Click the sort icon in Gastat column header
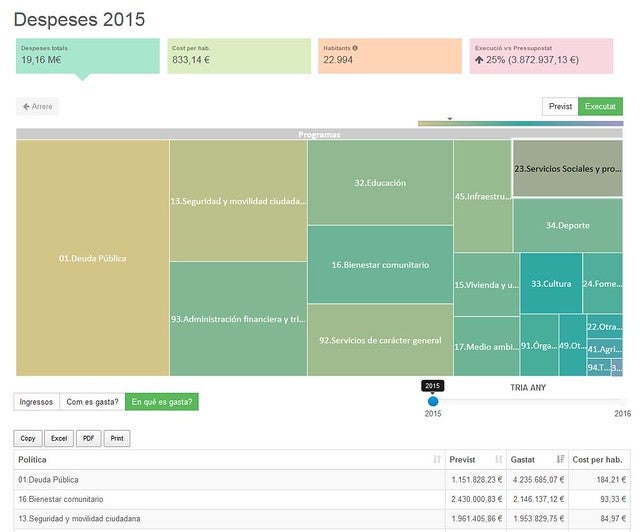This screenshot has height=532, width=640. pyautogui.click(x=559, y=459)
